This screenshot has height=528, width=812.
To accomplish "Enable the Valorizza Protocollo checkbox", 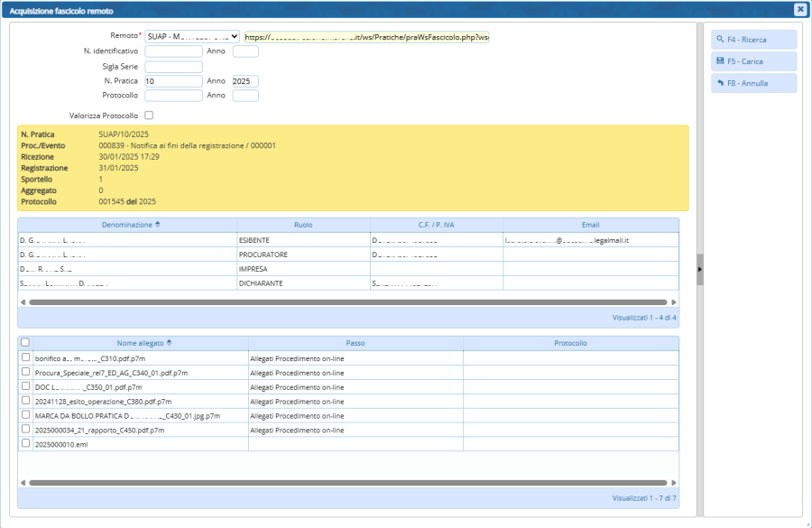I will point(149,116).
